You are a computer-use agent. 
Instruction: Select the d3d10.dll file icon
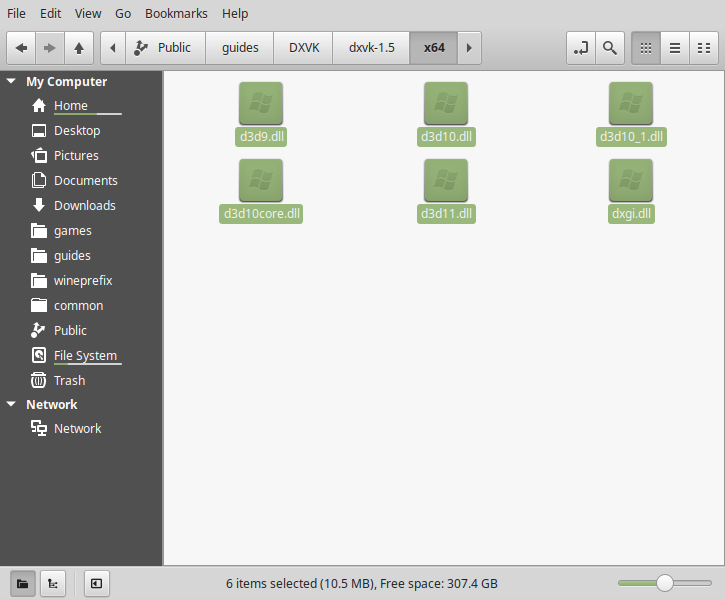pyautogui.click(x=446, y=104)
